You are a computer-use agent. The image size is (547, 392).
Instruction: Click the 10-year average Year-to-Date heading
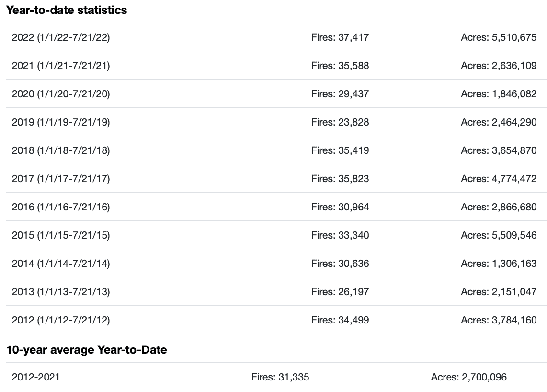(87, 350)
